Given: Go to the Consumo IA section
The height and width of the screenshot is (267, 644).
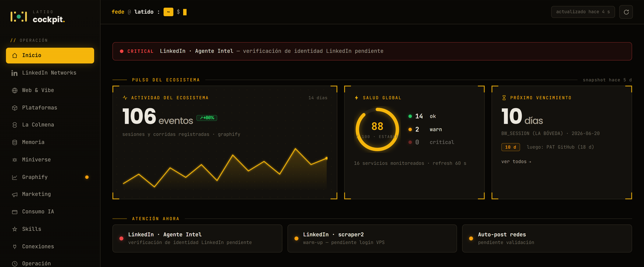Looking at the screenshot, I should tap(50, 212).
